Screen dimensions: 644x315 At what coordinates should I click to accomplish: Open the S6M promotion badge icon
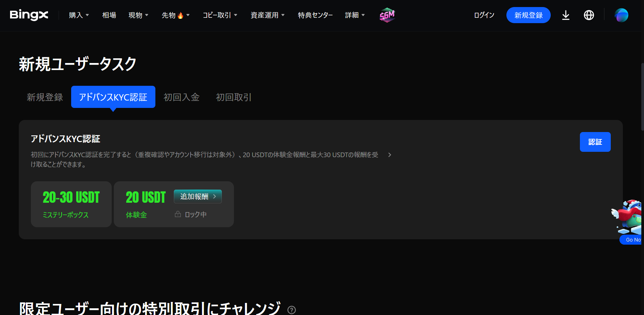click(x=387, y=15)
